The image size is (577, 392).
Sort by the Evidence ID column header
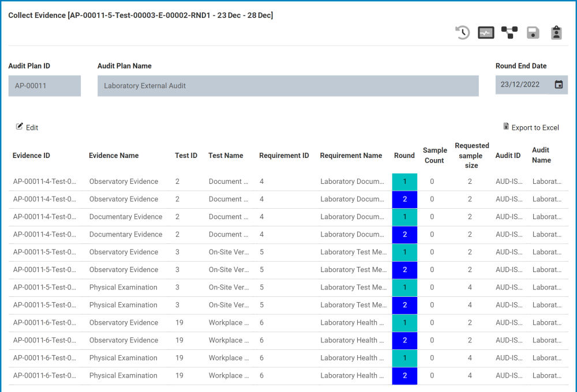pyautogui.click(x=31, y=156)
